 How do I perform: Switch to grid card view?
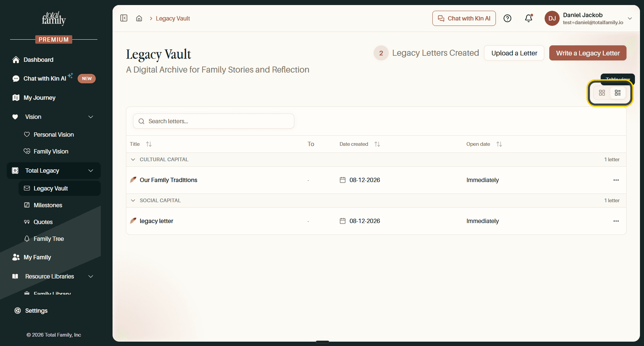click(x=602, y=93)
